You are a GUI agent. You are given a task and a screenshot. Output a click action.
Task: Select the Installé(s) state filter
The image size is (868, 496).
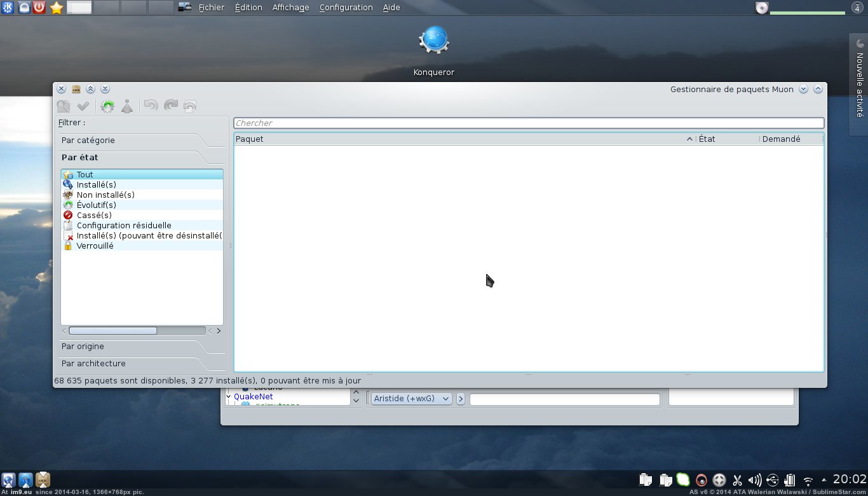96,184
